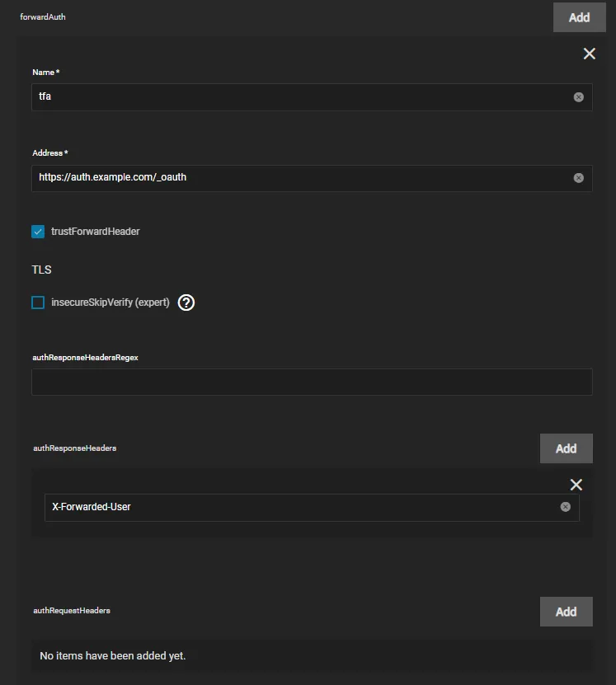Image resolution: width=616 pixels, height=685 pixels.
Task: Clear the Address field with its clear icon
Action: coord(578,177)
